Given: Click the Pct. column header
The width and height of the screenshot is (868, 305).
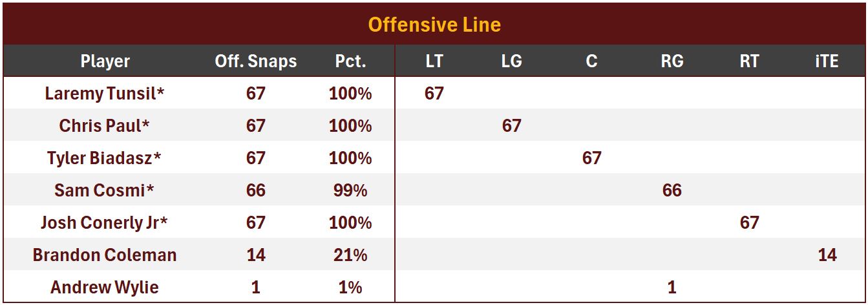Looking at the screenshot, I should tap(350, 61).
